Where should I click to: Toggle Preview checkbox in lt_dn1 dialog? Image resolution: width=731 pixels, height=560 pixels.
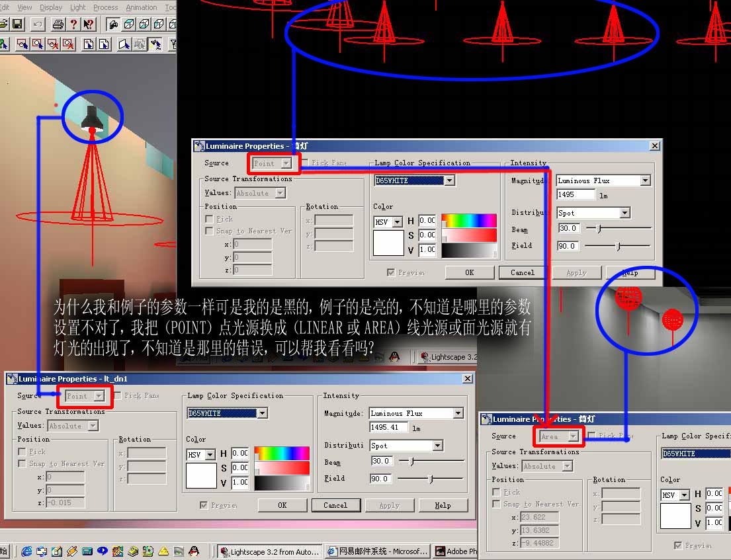204,505
